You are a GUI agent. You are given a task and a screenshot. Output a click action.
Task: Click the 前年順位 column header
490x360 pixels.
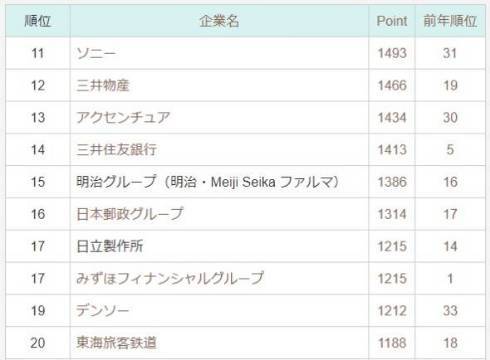pos(450,21)
